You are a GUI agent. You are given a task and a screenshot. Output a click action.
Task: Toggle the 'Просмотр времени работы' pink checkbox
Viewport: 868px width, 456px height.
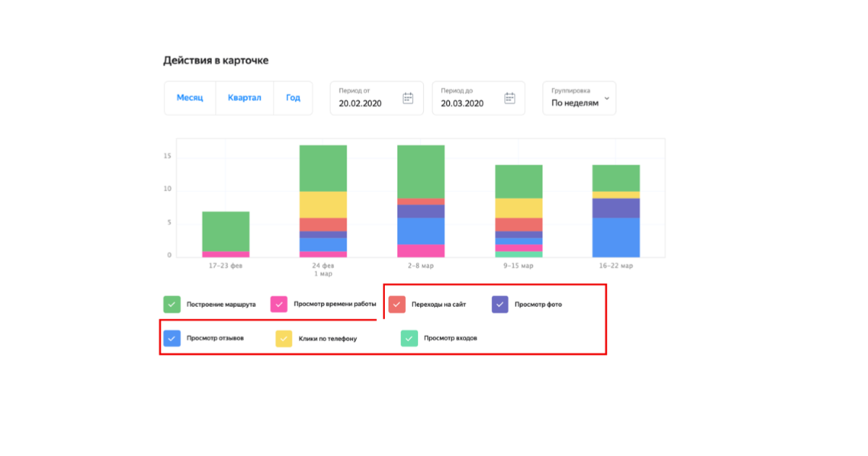point(279,305)
